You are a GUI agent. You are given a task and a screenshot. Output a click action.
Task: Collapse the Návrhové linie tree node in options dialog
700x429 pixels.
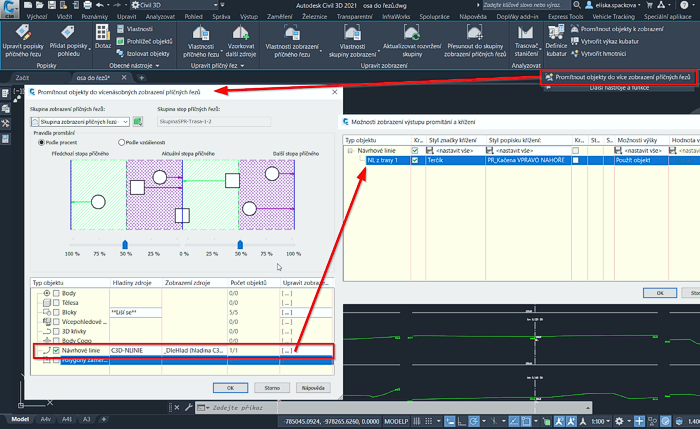(x=350, y=151)
